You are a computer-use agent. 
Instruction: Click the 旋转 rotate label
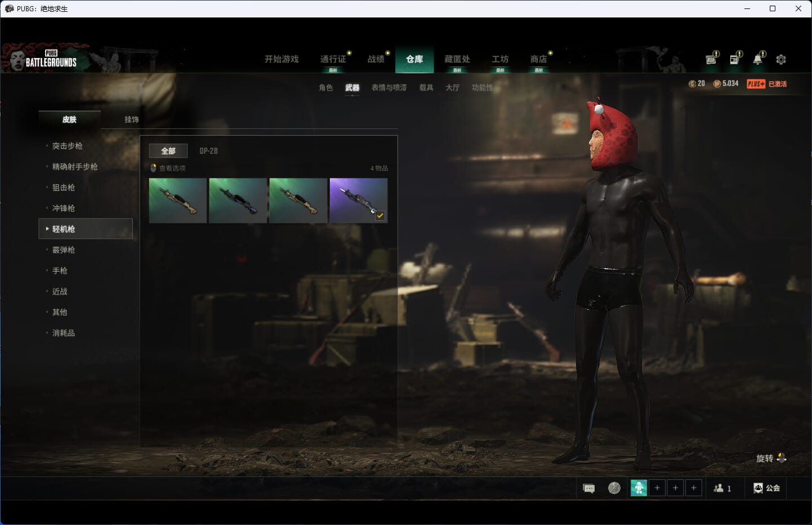coord(765,459)
